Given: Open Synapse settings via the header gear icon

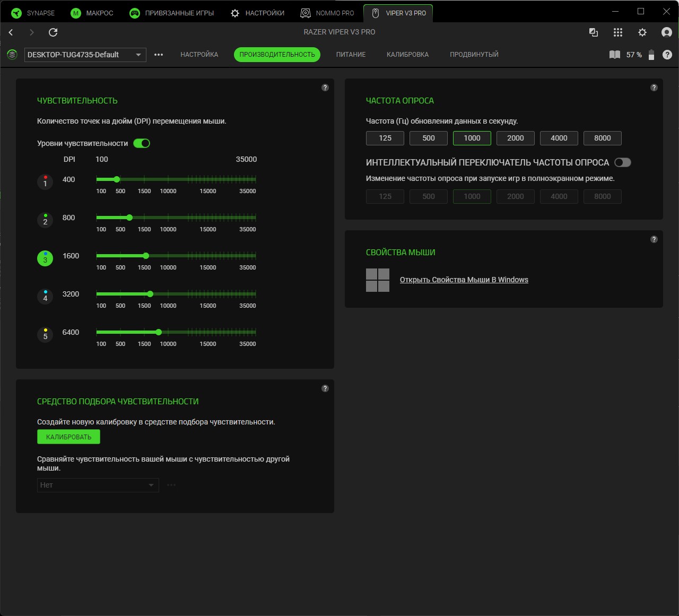Looking at the screenshot, I should point(642,32).
